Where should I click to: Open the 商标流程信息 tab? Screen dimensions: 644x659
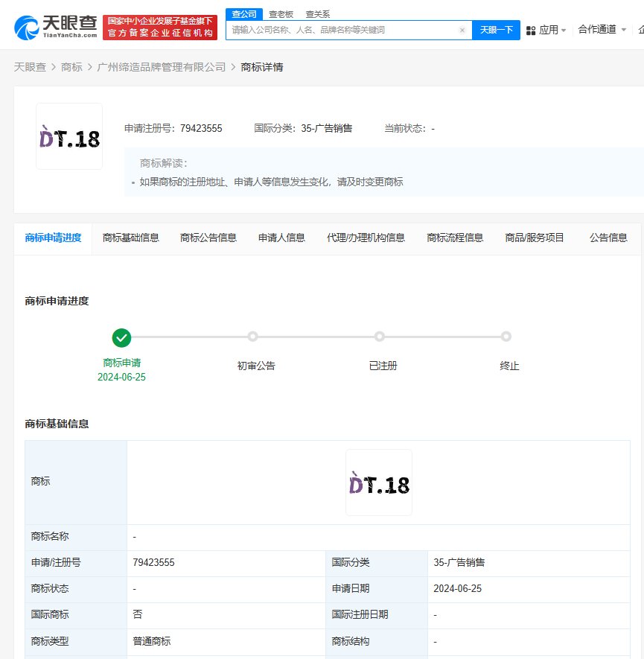(455, 238)
